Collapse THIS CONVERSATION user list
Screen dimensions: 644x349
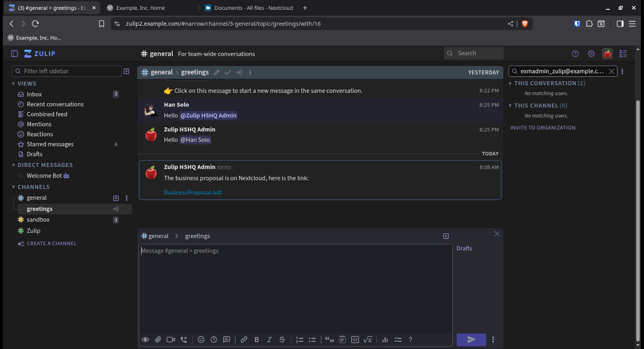pyautogui.click(x=510, y=84)
